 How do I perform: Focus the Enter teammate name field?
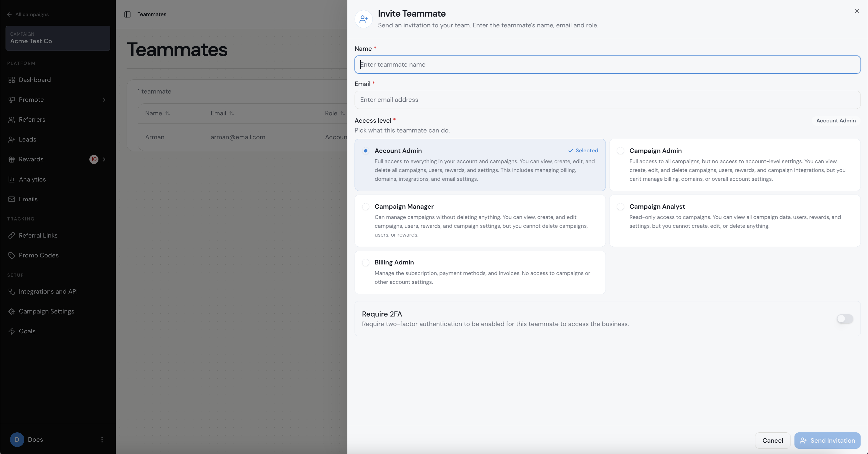click(x=608, y=65)
